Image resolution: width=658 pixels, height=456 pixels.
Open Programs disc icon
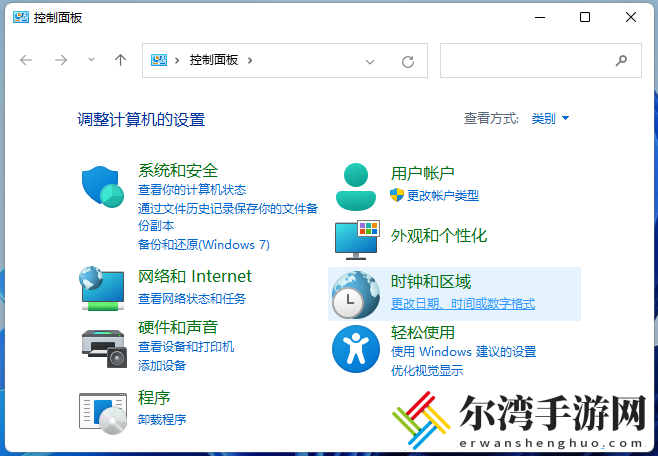pyautogui.click(x=103, y=413)
